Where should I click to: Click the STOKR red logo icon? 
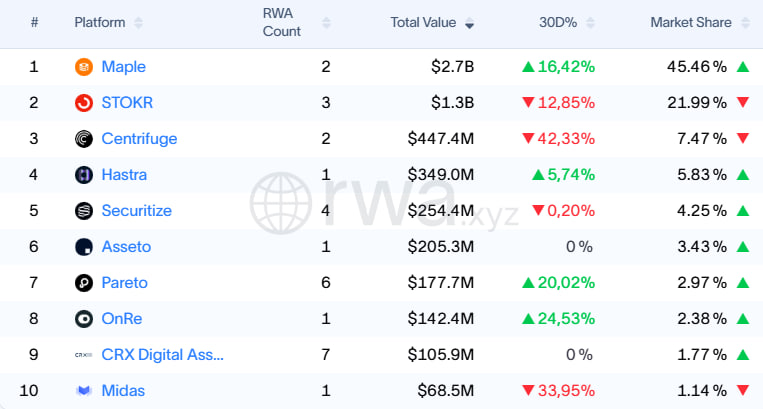84,103
